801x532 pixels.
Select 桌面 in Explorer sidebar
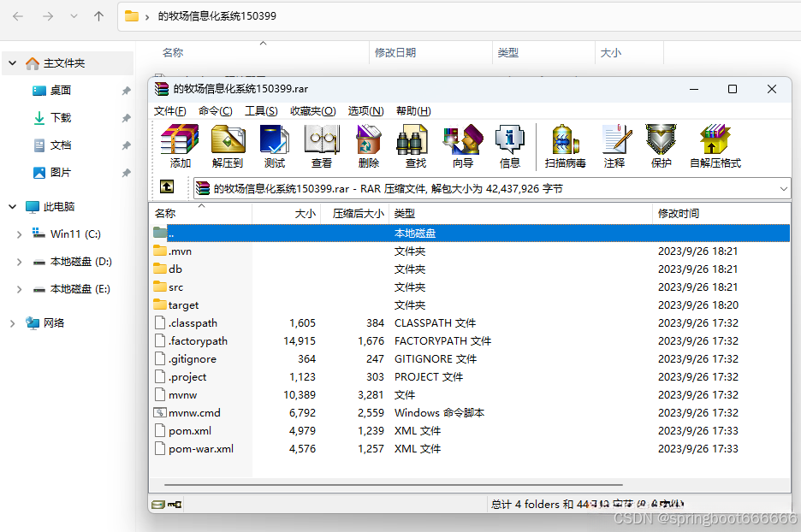pyautogui.click(x=60, y=91)
